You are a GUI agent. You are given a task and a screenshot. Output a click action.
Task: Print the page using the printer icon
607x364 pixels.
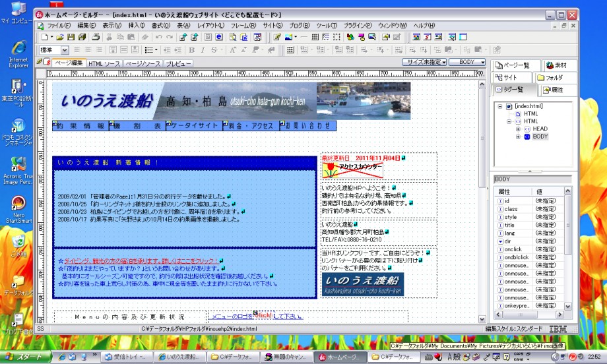point(96,37)
